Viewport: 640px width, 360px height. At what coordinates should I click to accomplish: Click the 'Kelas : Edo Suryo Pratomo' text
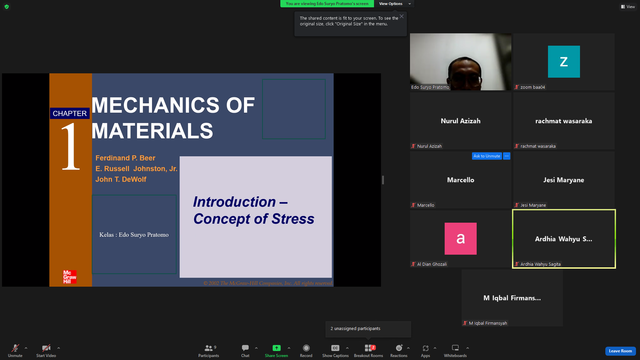click(x=134, y=235)
